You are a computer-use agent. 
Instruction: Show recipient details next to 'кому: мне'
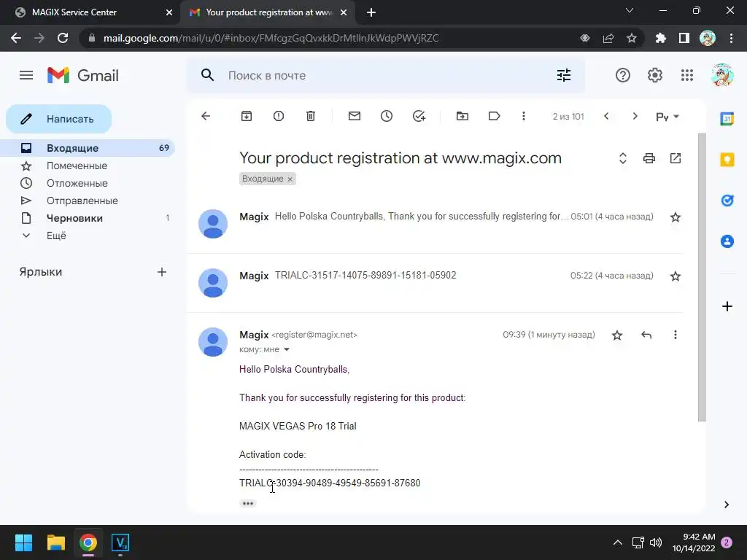tap(286, 349)
